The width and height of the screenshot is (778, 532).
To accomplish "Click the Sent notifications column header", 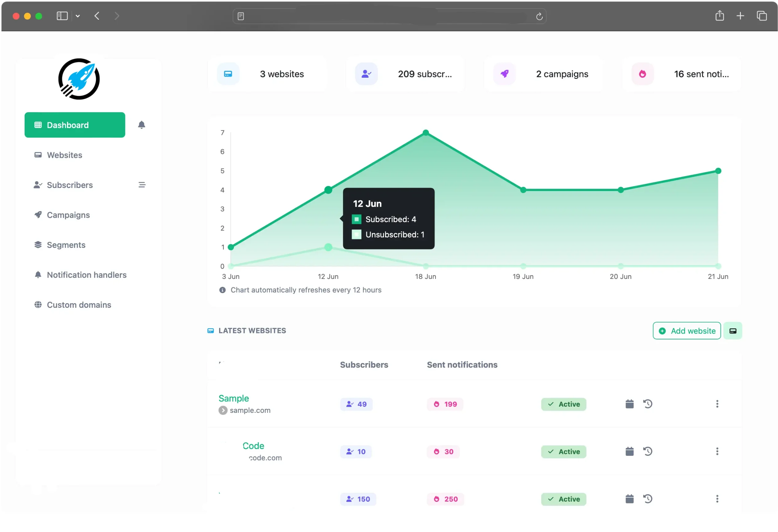I will click(x=462, y=365).
